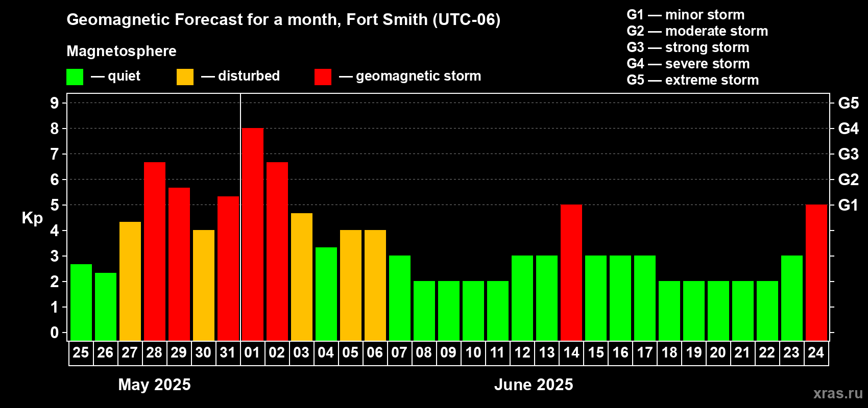Click the green bar for May 25
868x408 pixels.
(81, 302)
